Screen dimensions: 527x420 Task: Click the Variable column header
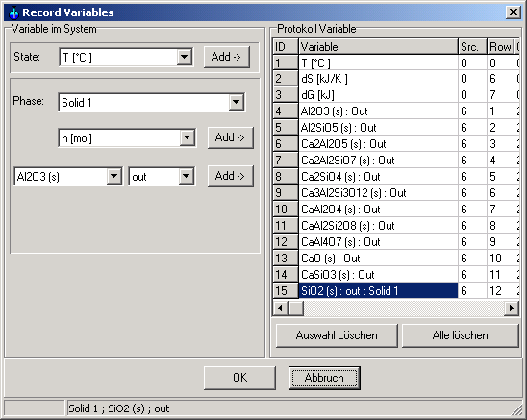(x=378, y=47)
